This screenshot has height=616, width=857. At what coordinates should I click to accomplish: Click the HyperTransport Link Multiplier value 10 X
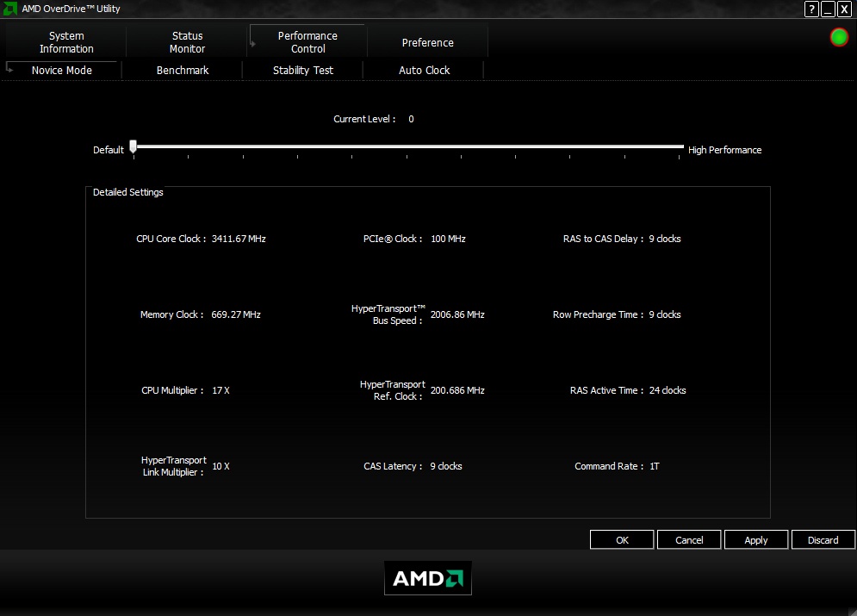pos(220,466)
